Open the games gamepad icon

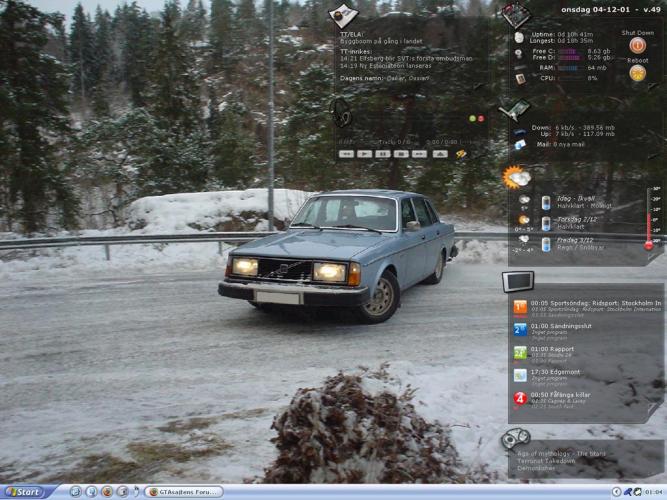515,438
